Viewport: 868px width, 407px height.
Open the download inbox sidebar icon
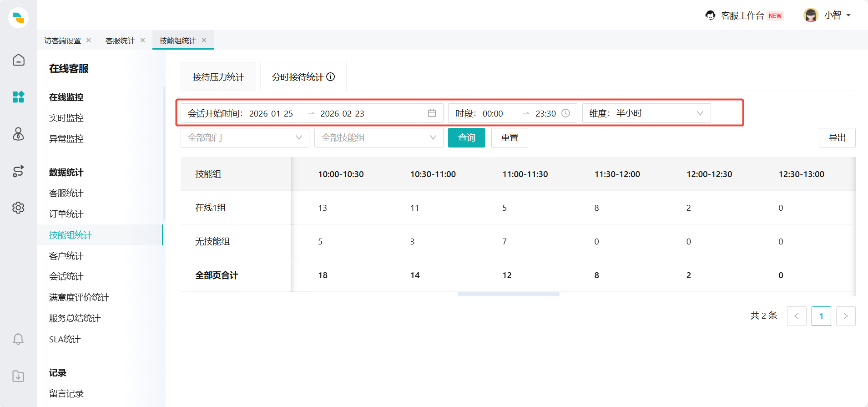pos(18,376)
